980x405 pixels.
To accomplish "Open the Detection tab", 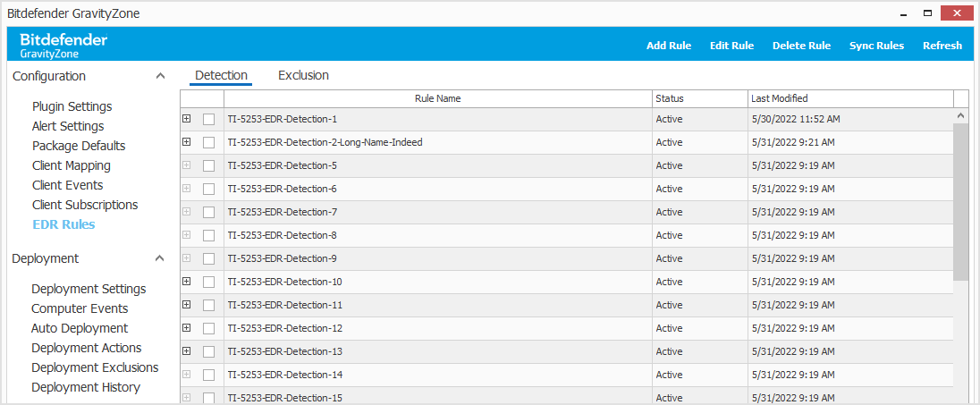I will (221, 75).
